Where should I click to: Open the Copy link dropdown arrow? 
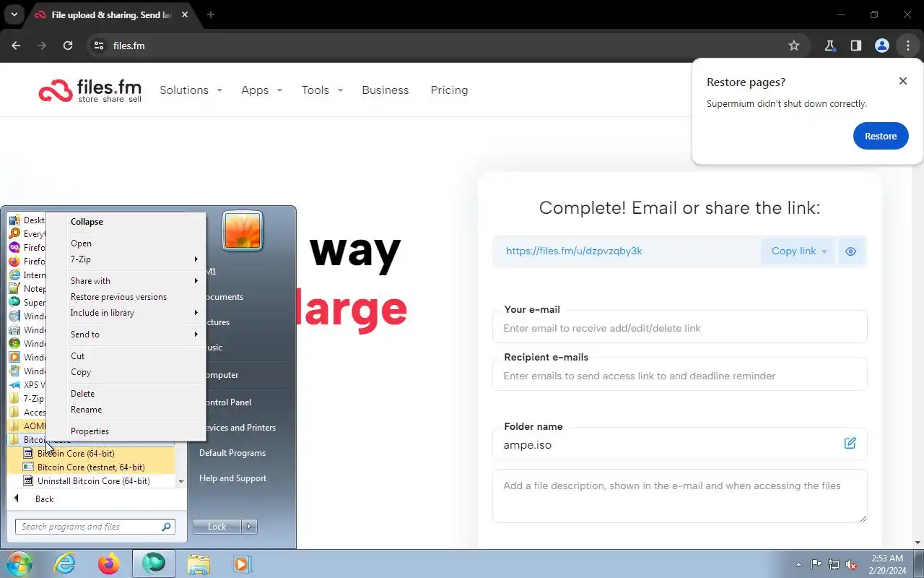pos(824,251)
